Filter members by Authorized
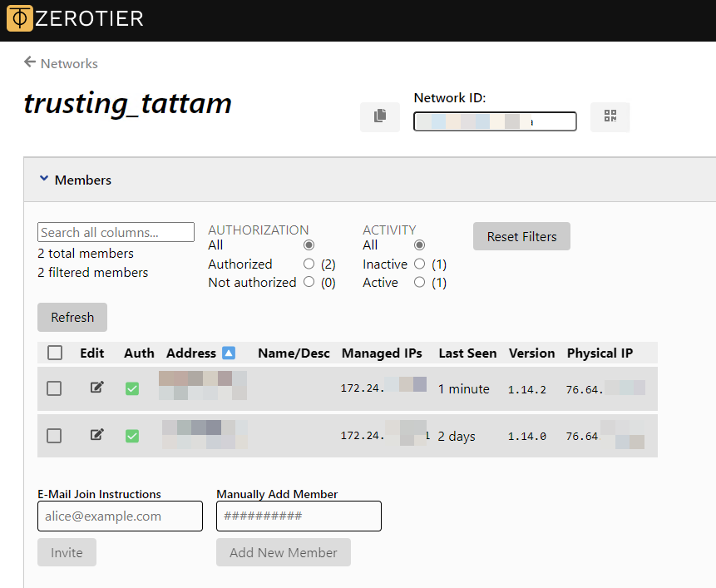The width and height of the screenshot is (716, 588). point(308,264)
